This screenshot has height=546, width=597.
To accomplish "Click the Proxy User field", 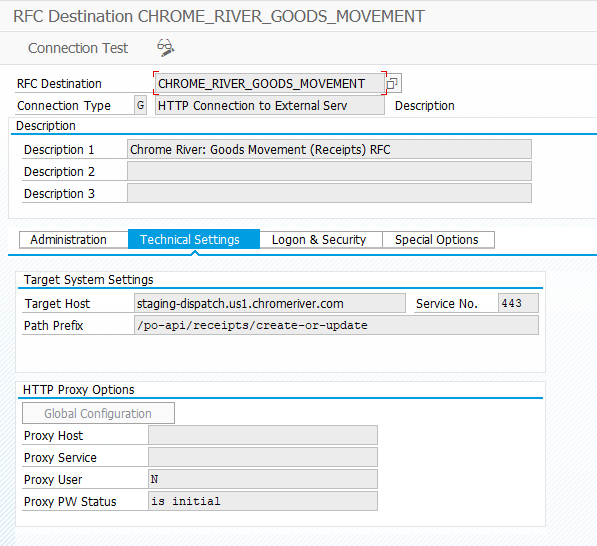I will click(263, 479).
